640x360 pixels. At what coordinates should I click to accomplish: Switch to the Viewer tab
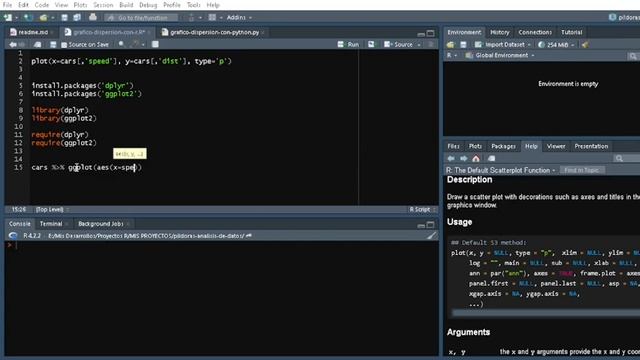pyautogui.click(x=556, y=146)
